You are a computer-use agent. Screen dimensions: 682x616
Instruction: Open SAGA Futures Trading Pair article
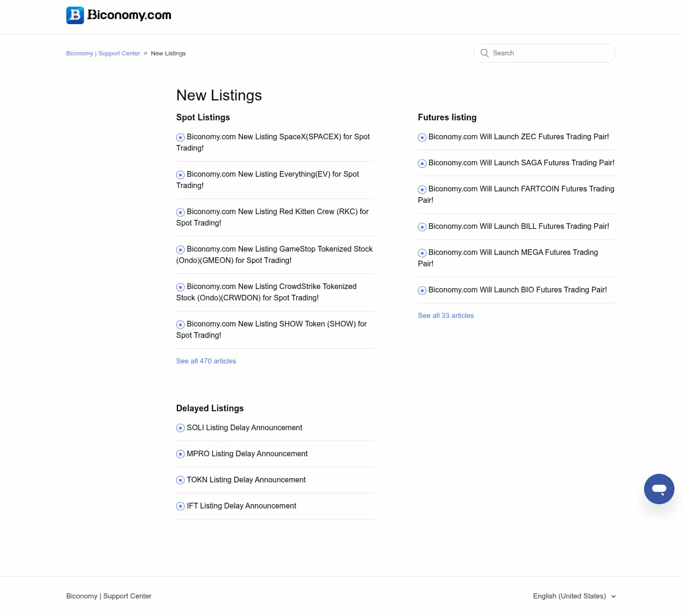521,163
